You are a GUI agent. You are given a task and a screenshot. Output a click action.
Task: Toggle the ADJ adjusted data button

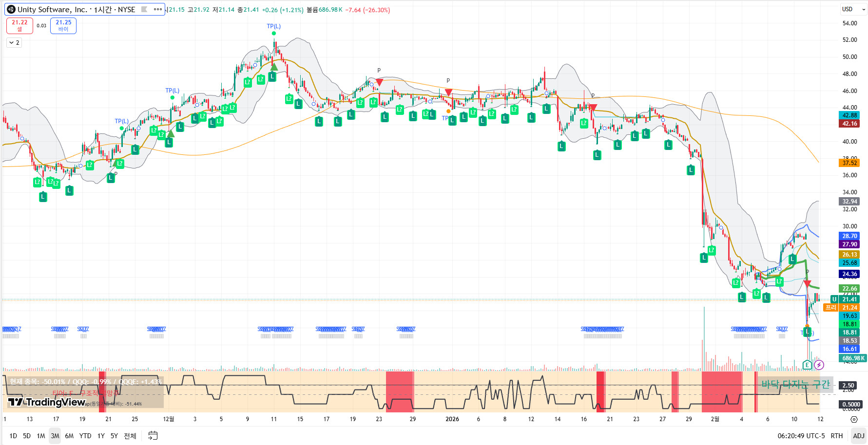pyautogui.click(x=858, y=436)
